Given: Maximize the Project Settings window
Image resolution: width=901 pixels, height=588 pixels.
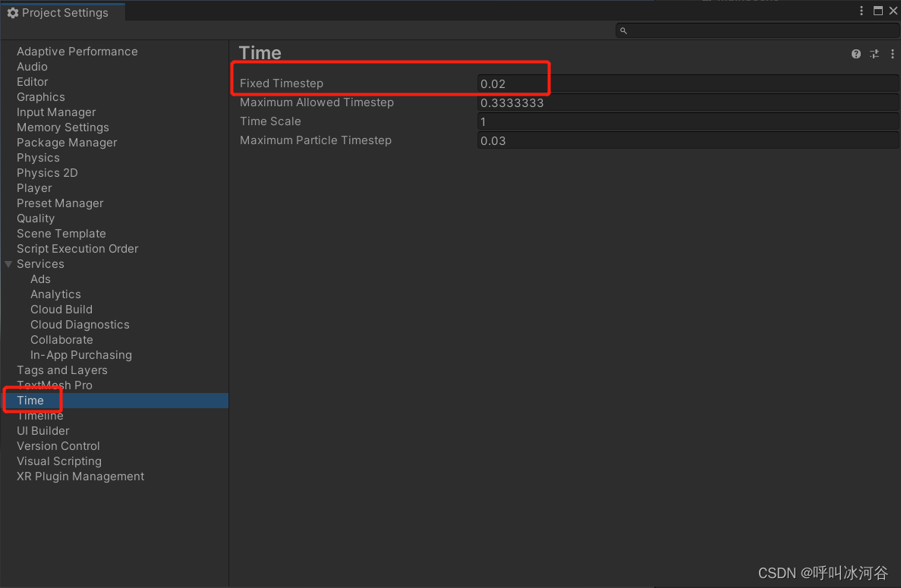Looking at the screenshot, I should pos(877,11).
